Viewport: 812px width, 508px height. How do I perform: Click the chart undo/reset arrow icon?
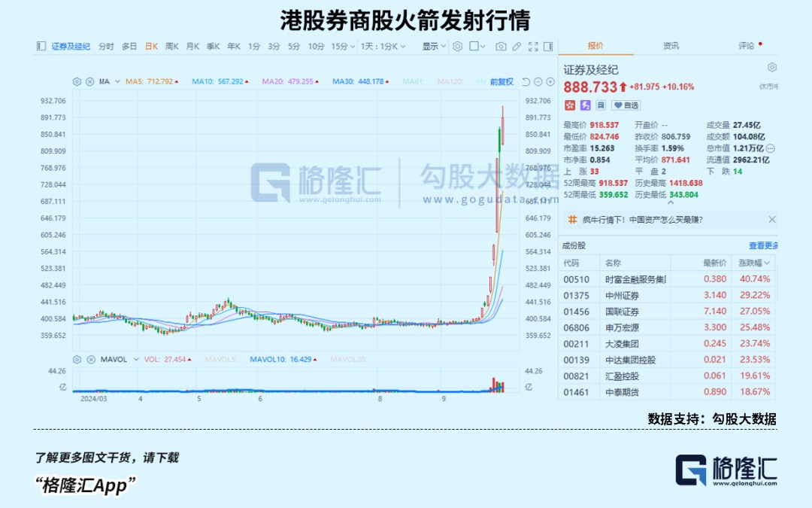[x=526, y=82]
